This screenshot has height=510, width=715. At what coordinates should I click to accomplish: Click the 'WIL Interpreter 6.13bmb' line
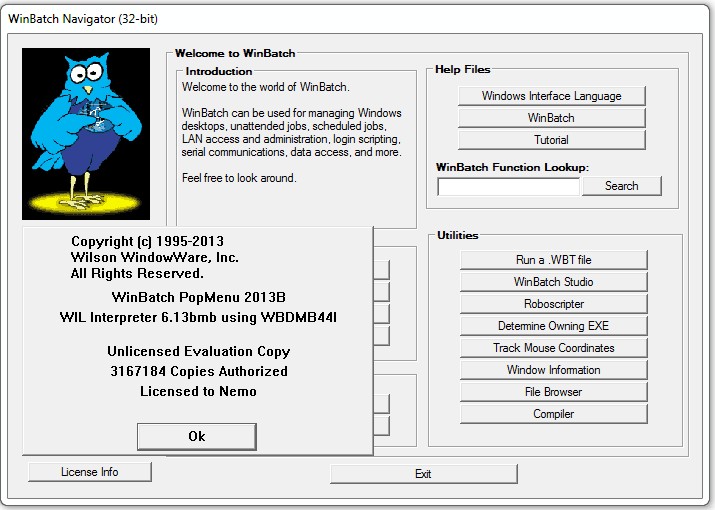click(198, 317)
